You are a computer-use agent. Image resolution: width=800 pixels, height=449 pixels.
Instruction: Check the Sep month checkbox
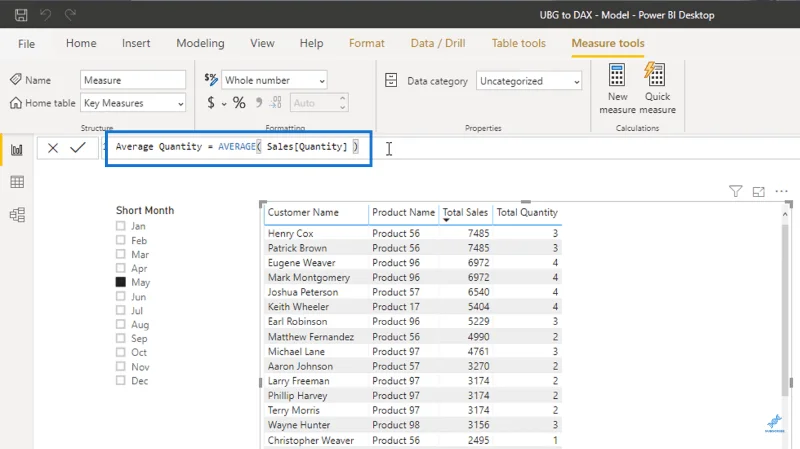(x=120, y=338)
